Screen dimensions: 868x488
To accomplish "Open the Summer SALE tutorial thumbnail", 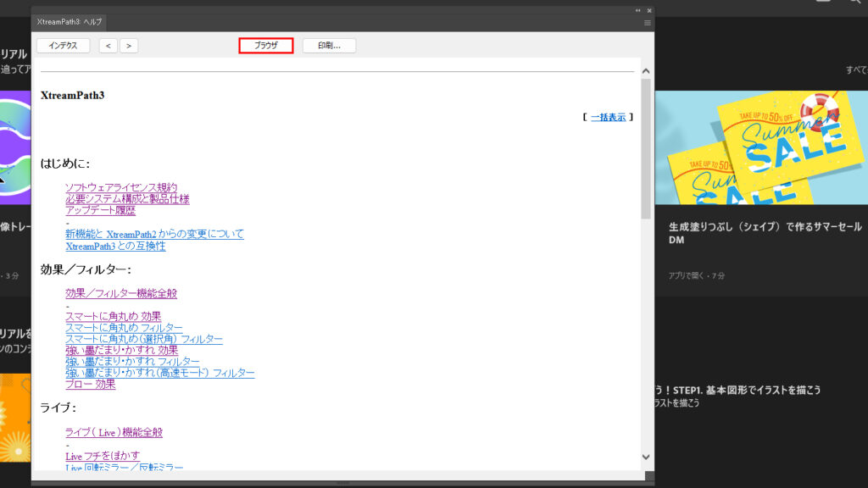I will click(761, 147).
